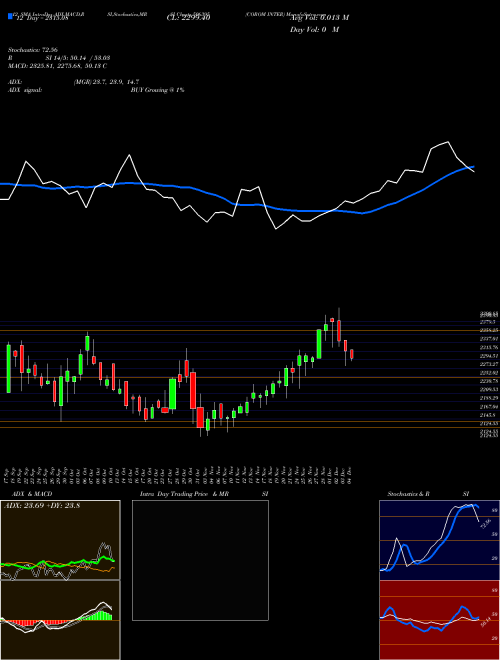Click the empty intraday trading price panel

click(200, 561)
